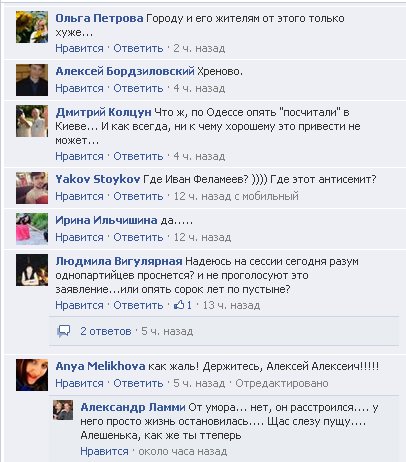Click the мобильный link on Yakov's comment
406x462 pixels.
click(270, 196)
